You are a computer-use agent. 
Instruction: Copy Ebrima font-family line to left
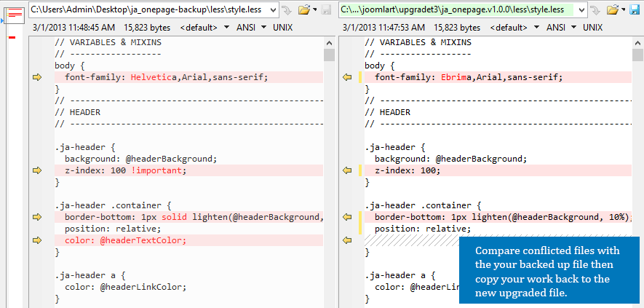coord(348,77)
